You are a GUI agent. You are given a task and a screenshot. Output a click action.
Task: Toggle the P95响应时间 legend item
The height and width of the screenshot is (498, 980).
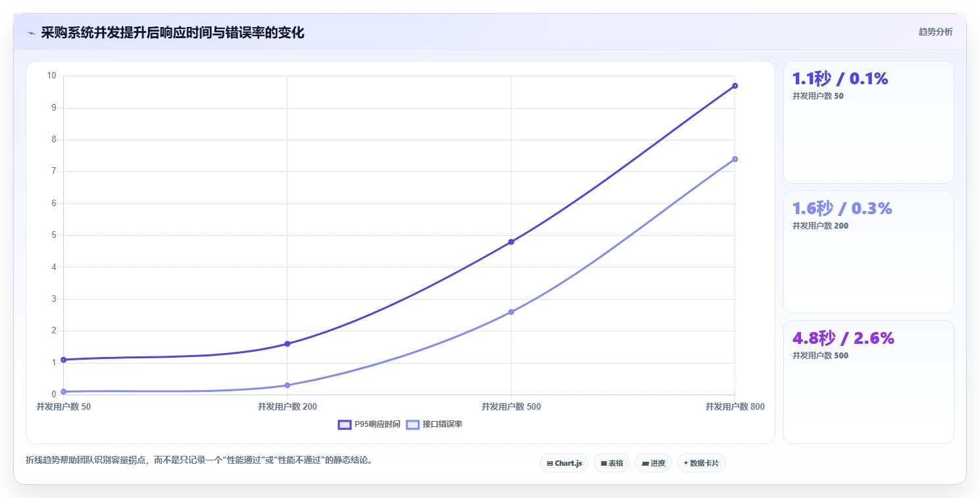click(x=369, y=424)
